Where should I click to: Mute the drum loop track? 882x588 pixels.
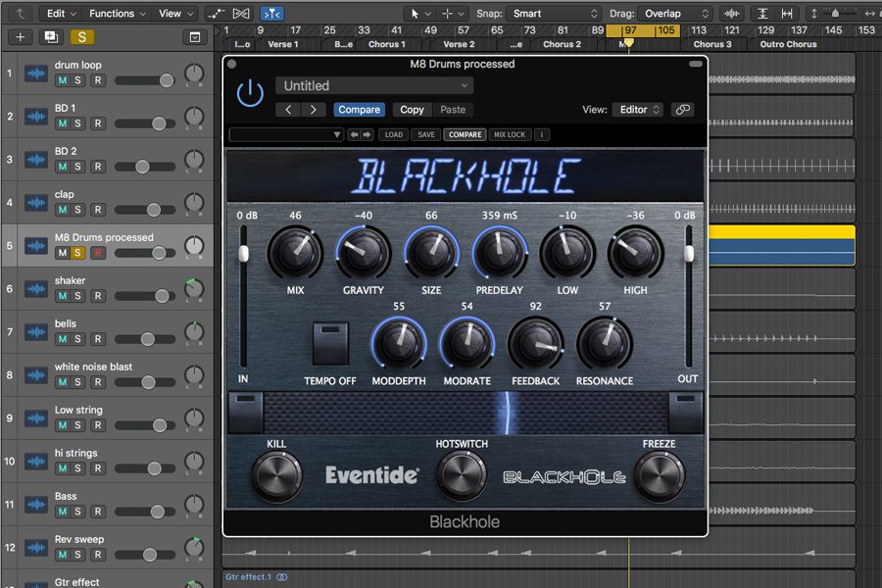[x=63, y=80]
